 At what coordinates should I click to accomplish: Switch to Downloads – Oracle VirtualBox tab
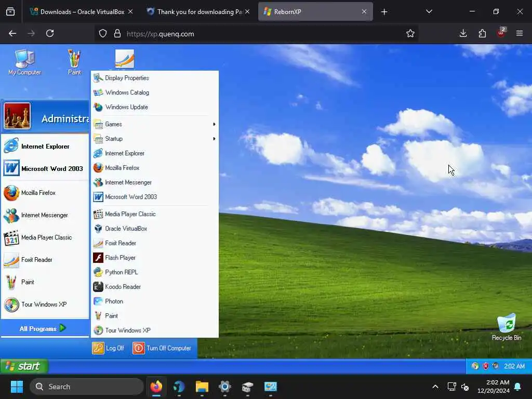(82, 11)
